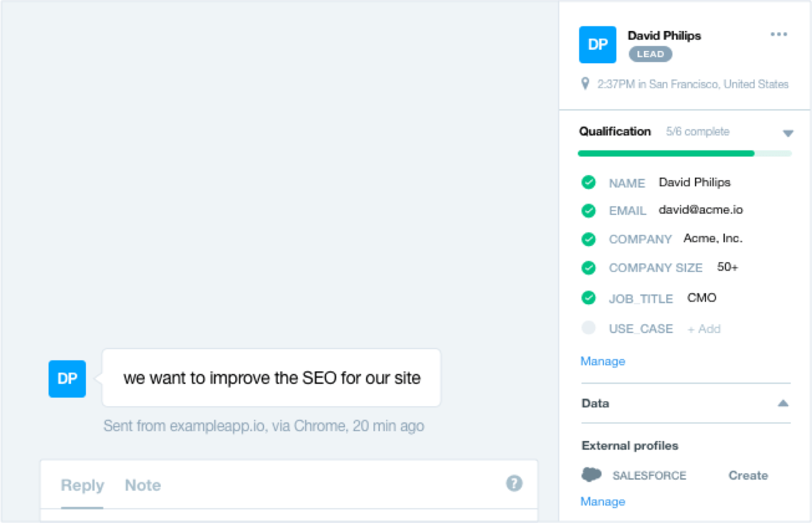Viewport: 812px width, 523px height.
Task: Click the green qualification progress bar
Action: [665, 153]
